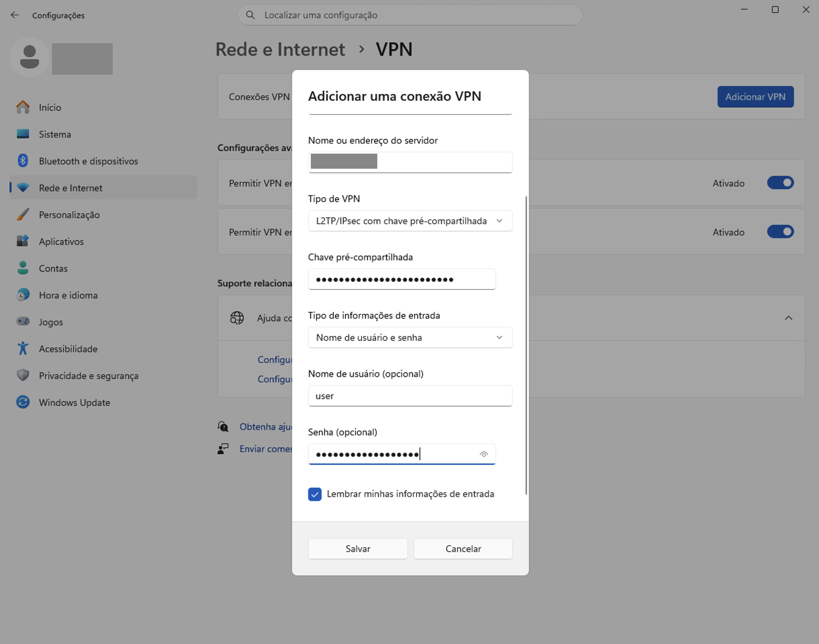Click the Início home icon
Image resolution: width=819 pixels, height=644 pixels.
(x=23, y=107)
